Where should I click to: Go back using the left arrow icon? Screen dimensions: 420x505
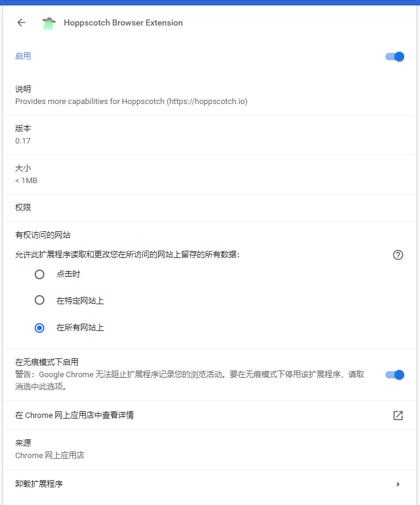coord(21,23)
